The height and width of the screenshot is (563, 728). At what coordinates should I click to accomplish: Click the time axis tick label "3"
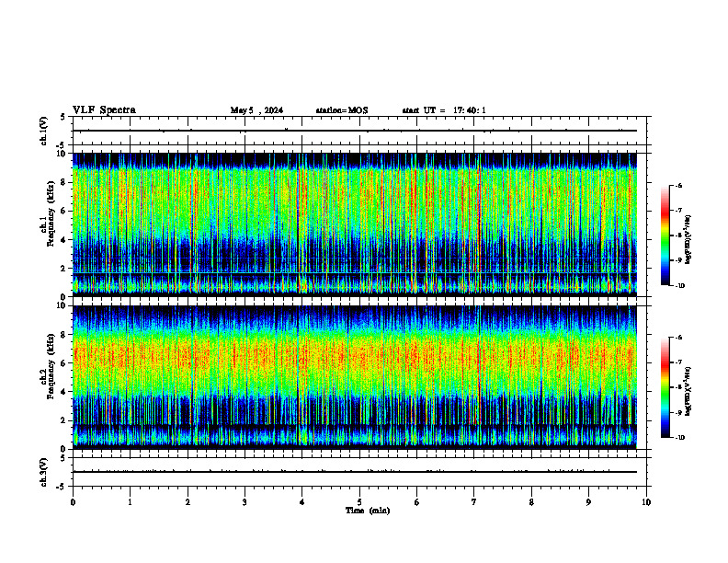click(245, 502)
